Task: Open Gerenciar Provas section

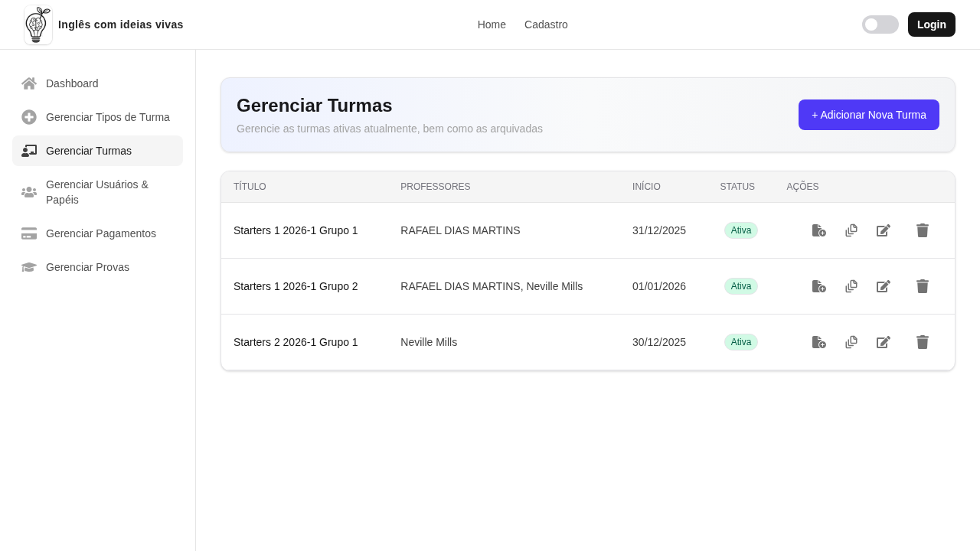Action: pyautogui.click(x=97, y=267)
